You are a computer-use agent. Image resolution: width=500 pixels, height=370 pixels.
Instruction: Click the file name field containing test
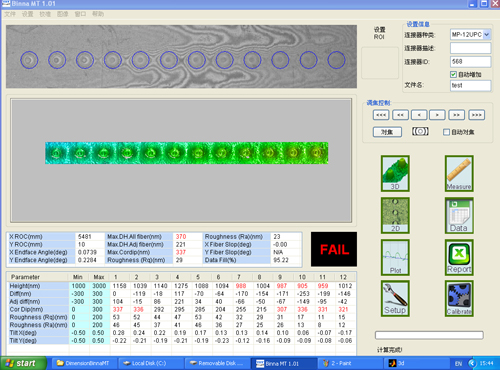(x=470, y=85)
